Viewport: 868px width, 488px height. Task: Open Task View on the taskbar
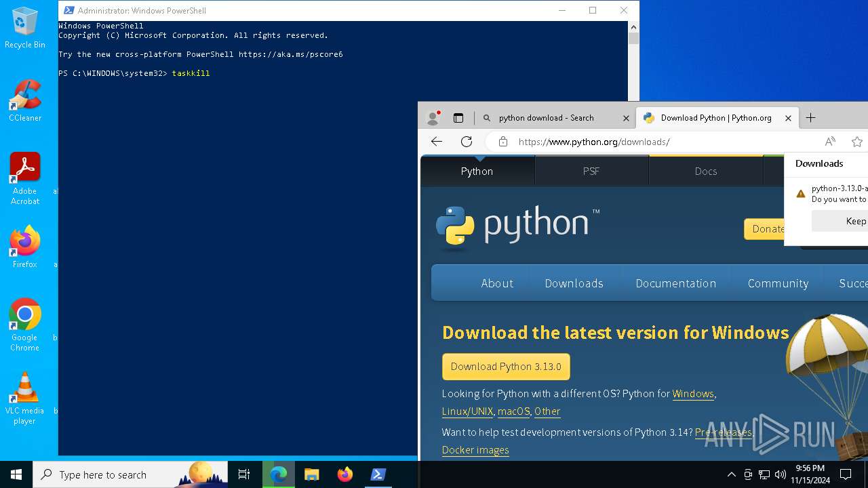click(244, 474)
